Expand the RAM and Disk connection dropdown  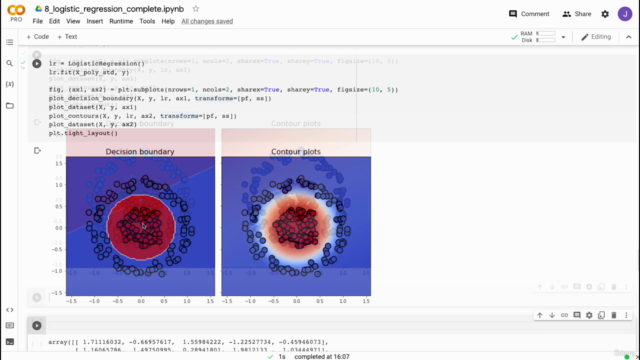563,37
